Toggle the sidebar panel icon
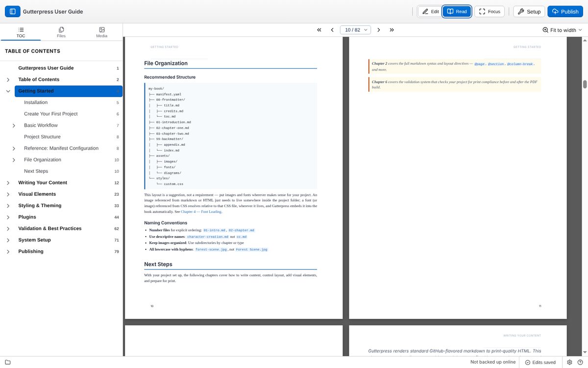This screenshot has width=588, height=368. pos(12,11)
